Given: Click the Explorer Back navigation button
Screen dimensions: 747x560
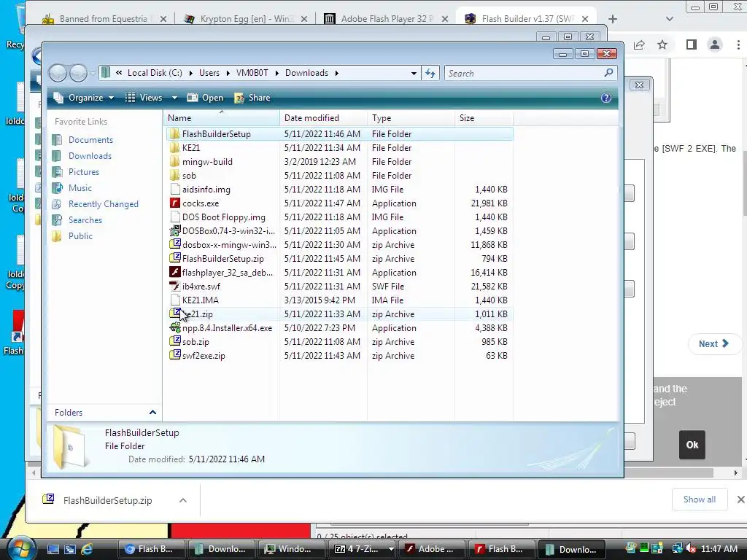Looking at the screenshot, I should pyautogui.click(x=58, y=73).
